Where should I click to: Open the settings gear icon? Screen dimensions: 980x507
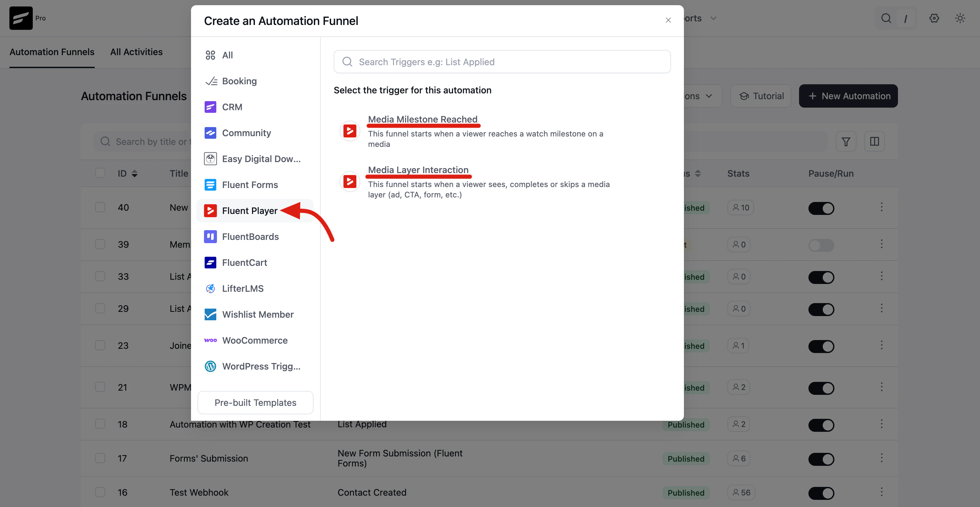934,18
